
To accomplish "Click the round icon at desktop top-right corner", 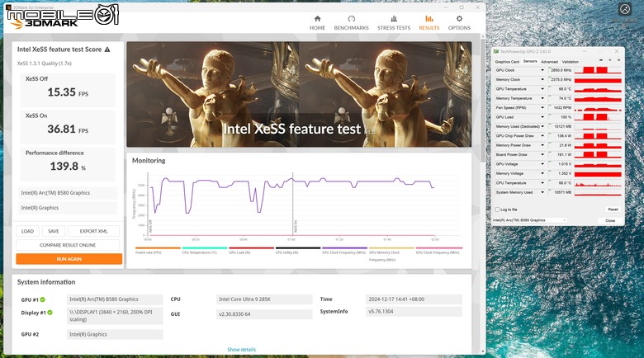I will [x=625, y=9].
